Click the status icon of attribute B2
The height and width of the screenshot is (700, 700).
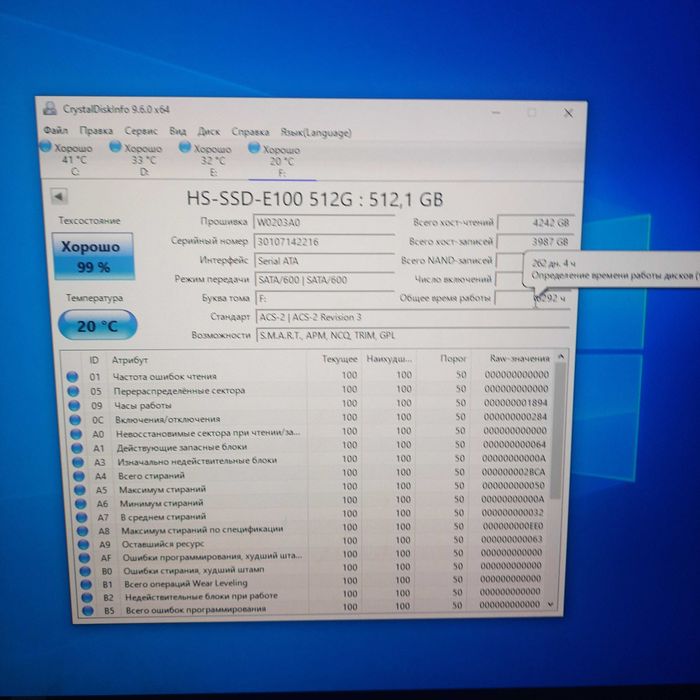coord(87,598)
